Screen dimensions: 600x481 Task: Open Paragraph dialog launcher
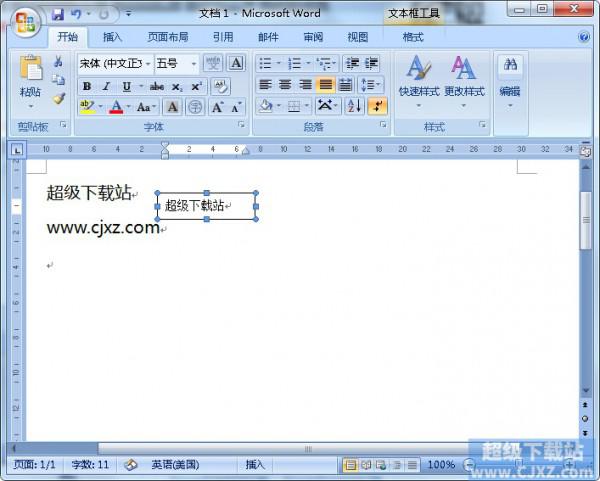coord(383,124)
